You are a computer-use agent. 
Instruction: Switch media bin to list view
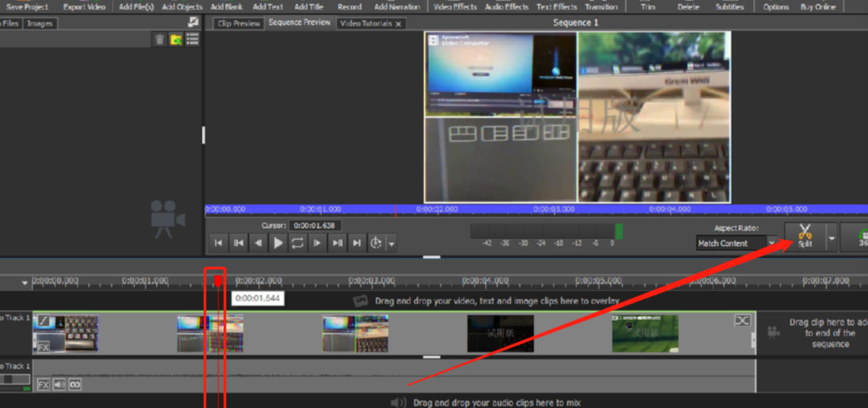(192, 39)
